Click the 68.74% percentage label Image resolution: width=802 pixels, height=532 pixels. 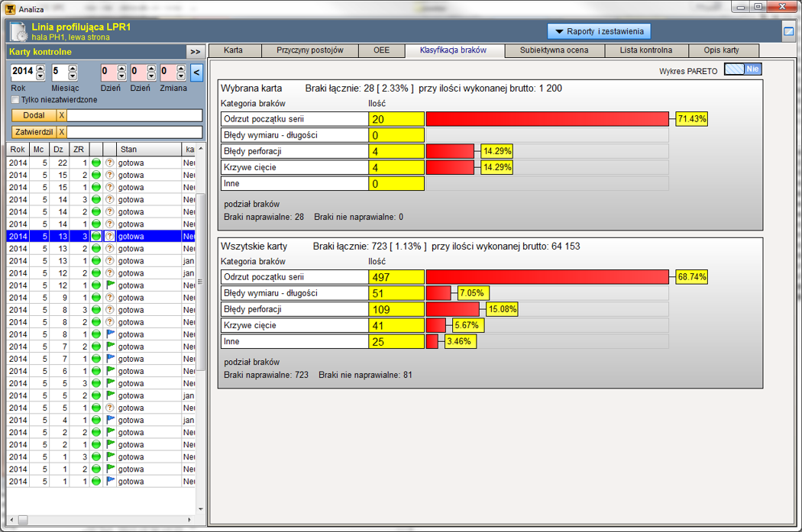pyautogui.click(x=692, y=277)
